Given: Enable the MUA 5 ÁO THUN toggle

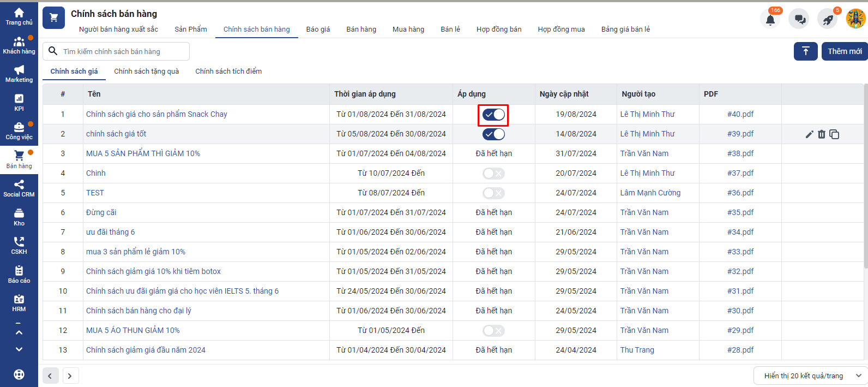Looking at the screenshot, I should pyautogui.click(x=493, y=331).
